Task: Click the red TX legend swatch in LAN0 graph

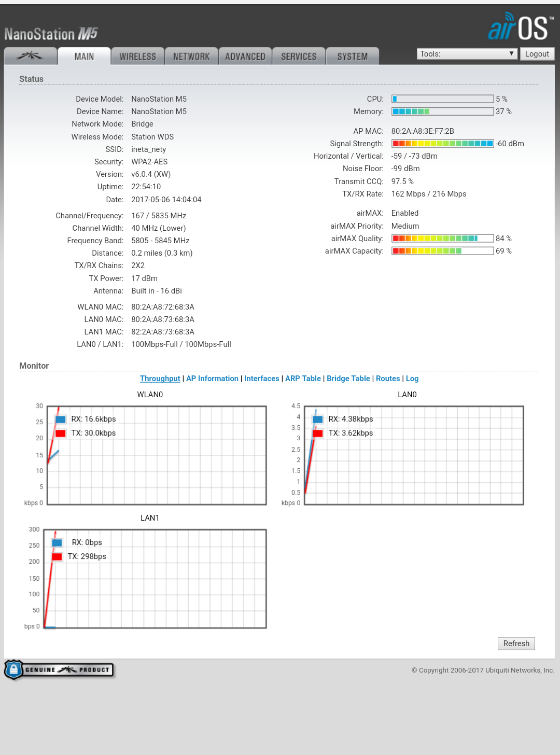Action: (318, 433)
